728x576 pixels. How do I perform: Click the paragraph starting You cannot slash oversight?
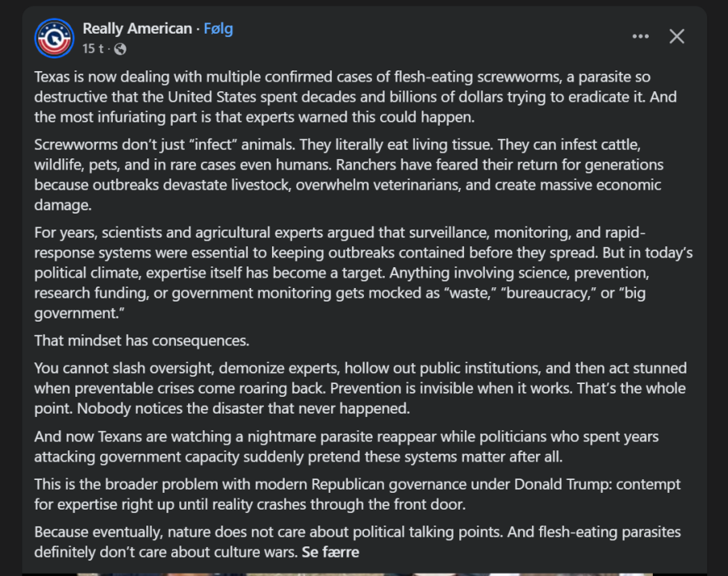click(x=360, y=388)
